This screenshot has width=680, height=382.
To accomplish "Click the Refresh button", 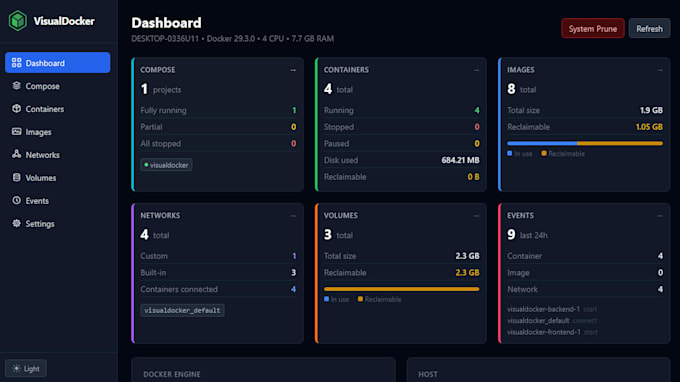I will pos(649,29).
